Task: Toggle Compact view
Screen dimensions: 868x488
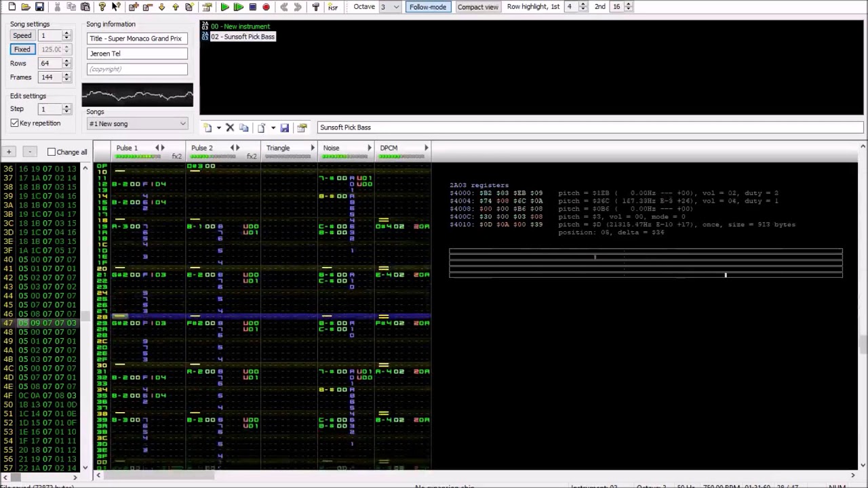Action: click(x=477, y=7)
